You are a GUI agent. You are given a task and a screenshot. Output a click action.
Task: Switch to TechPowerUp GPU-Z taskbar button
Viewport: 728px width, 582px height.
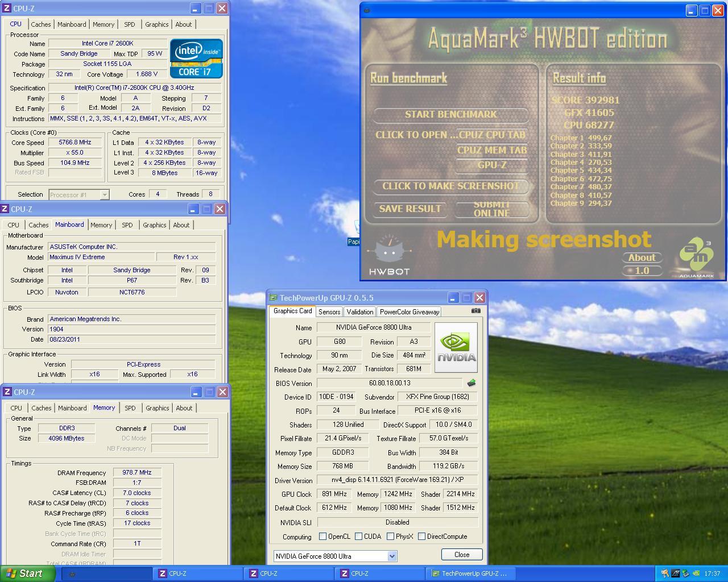pyautogui.click(x=470, y=573)
